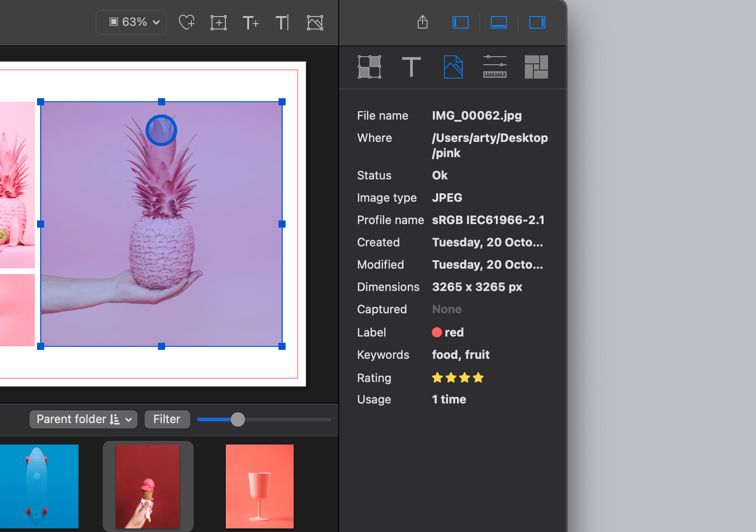
Task: Toggle the bottom panel visibility
Action: [499, 22]
